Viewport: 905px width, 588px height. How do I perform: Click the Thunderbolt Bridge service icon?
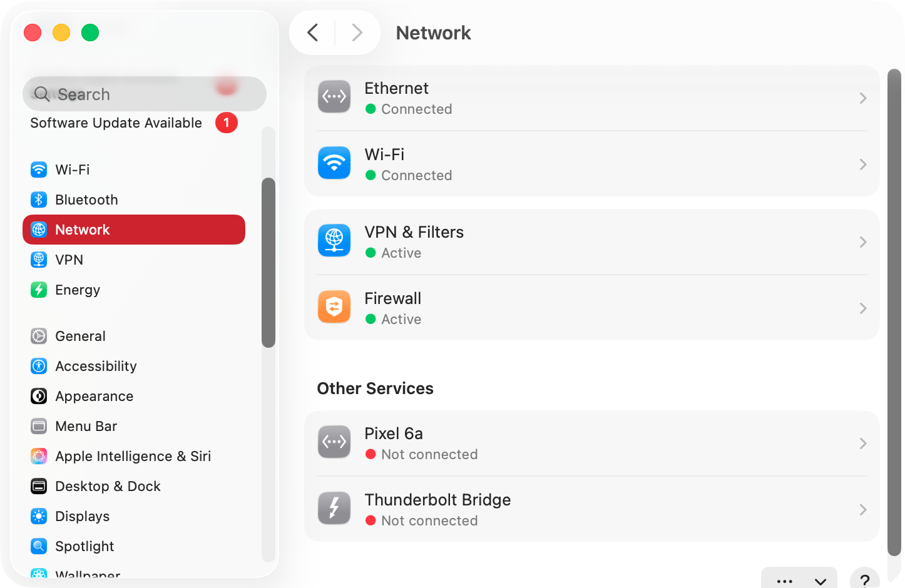[334, 508]
